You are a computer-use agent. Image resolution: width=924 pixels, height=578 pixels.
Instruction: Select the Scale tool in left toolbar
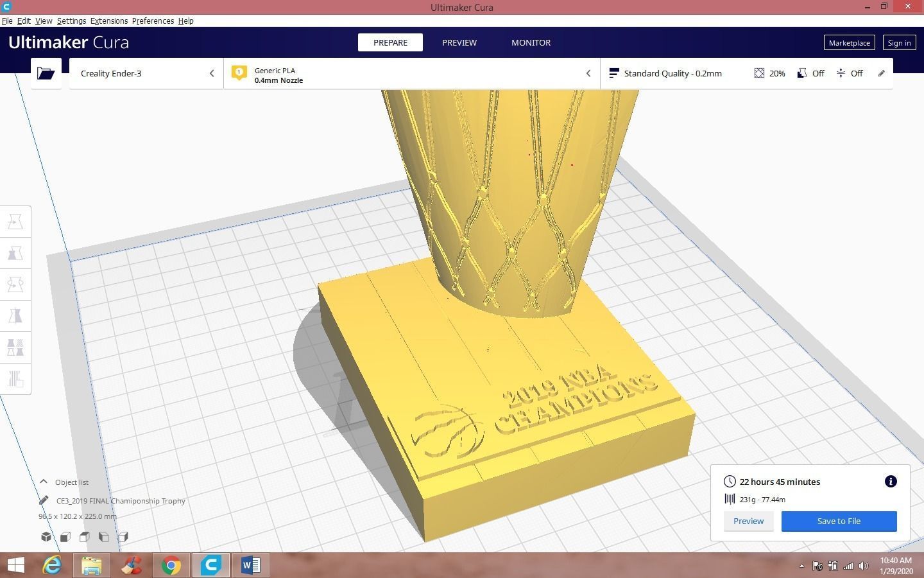pos(15,253)
